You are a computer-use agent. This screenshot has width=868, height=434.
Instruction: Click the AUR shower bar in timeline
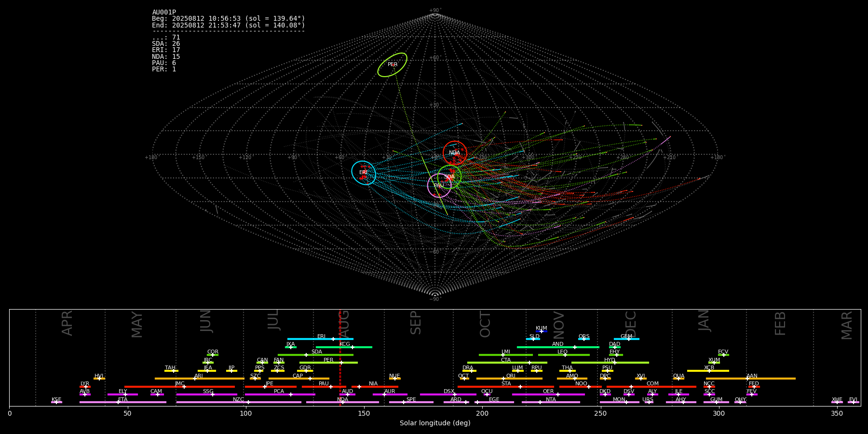pyautogui.click(x=390, y=394)
